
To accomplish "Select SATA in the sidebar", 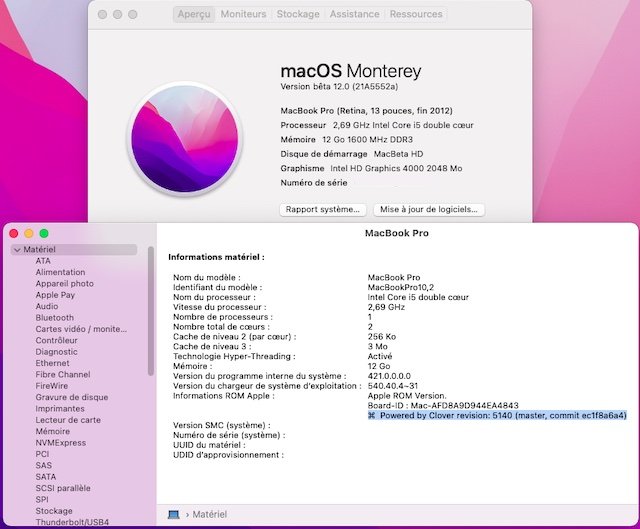I will point(46,477).
